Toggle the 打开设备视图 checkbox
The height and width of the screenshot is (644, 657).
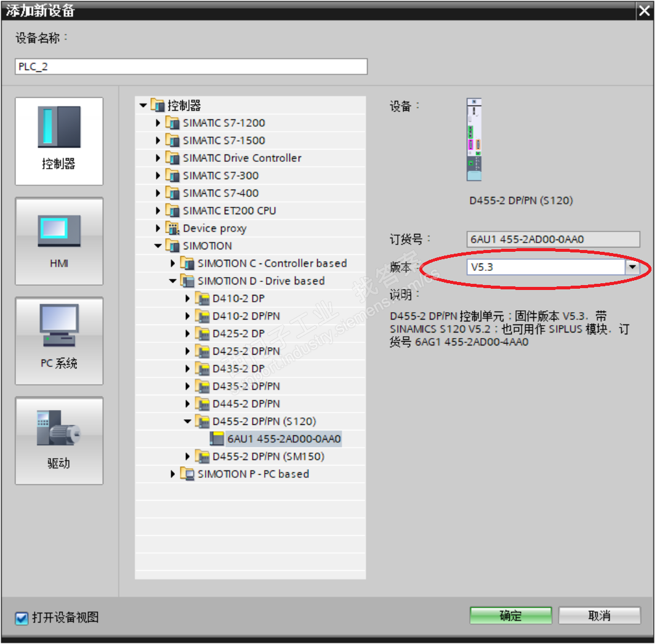(22, 618)
